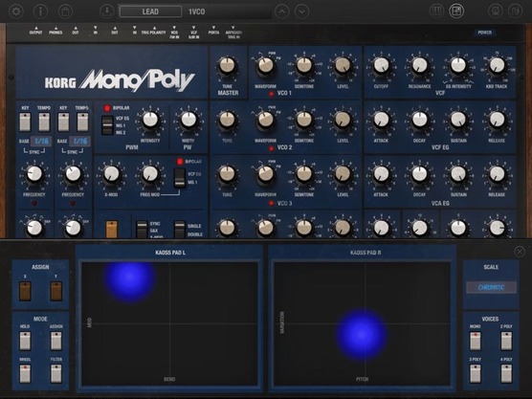Viewport: 532px width, 399px height.
Task: Toggle the HOLD mode switch
Action: coord(25,341)
